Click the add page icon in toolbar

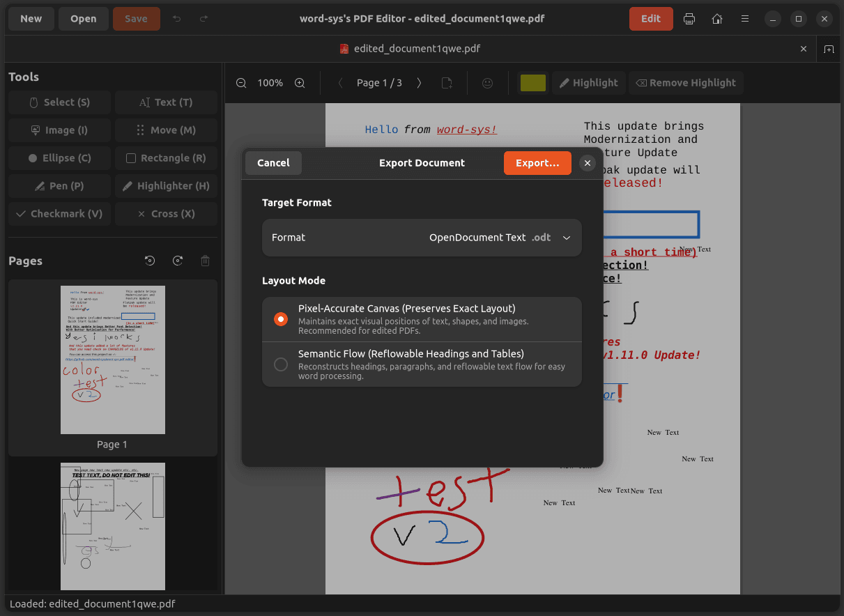click(447, 83)
